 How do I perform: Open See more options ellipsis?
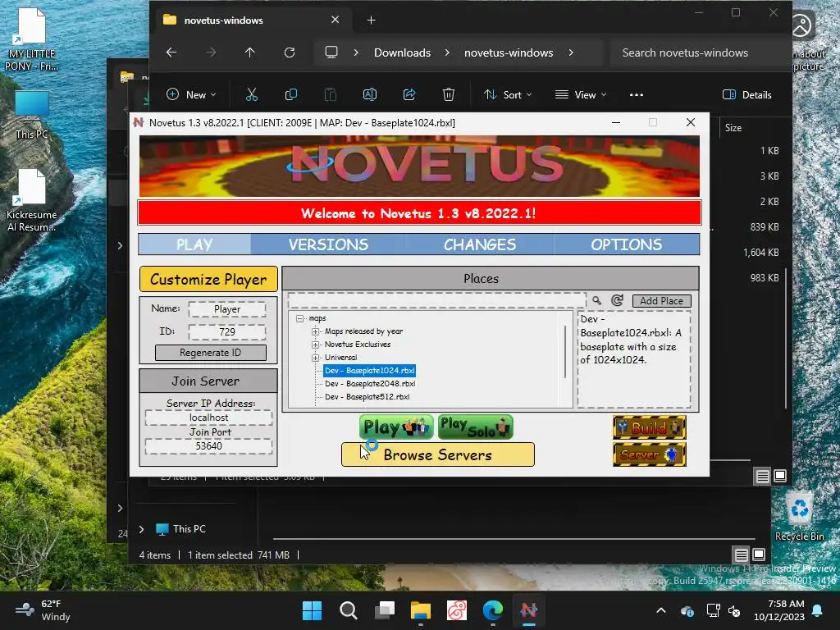[637, 95]
